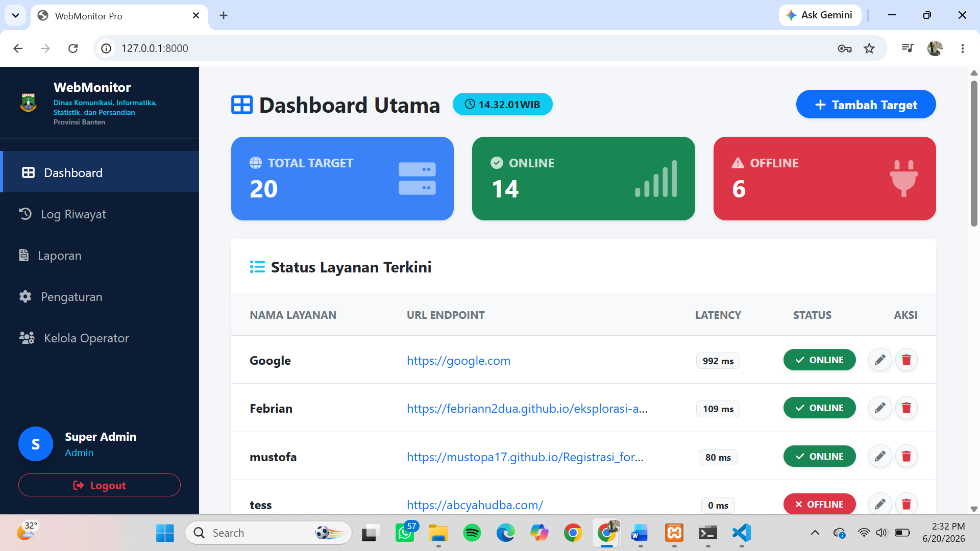The height and width of the screenshot is (551, 980).
Task: Edit the tess service entry
Action: (880, 504)
